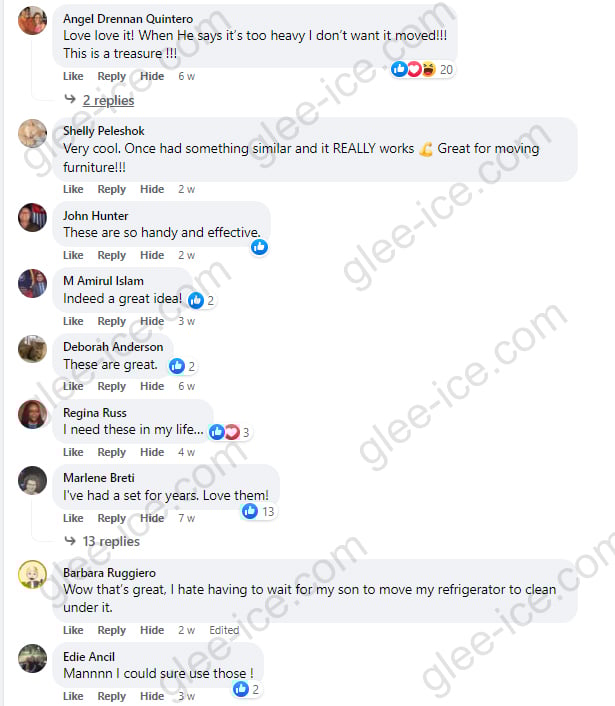Hide Regina Russ's comment

152,452
